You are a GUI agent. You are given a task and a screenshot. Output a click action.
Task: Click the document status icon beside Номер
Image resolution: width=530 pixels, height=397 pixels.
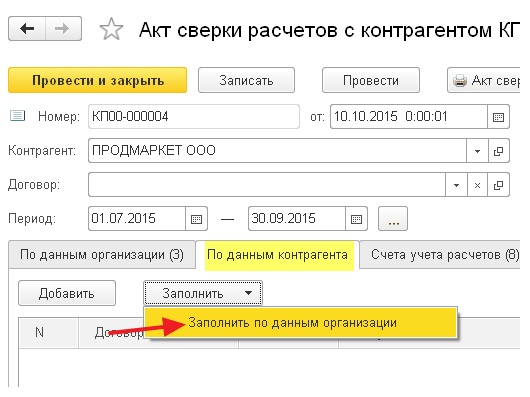[x=18, y=116]
